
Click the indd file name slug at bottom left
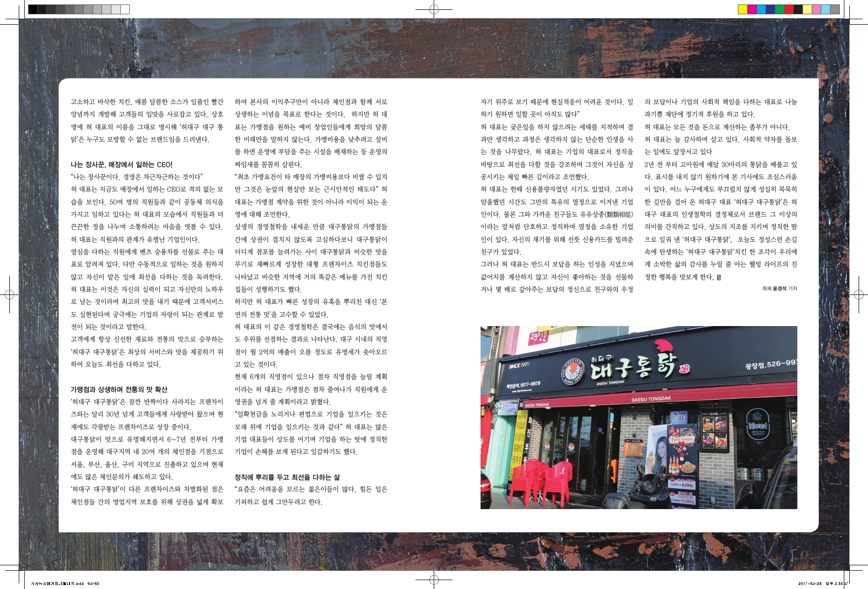pyautogui.click(x=65, y=584)
